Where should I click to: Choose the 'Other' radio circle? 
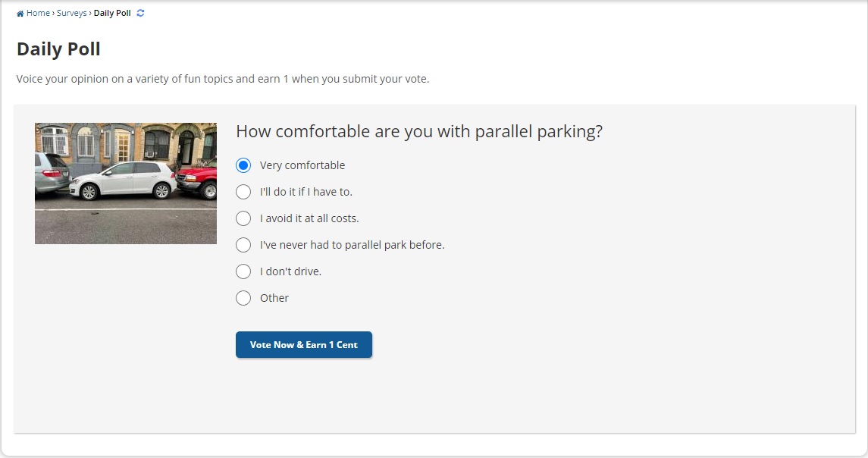pyautogui.click(x=243, y=298)
